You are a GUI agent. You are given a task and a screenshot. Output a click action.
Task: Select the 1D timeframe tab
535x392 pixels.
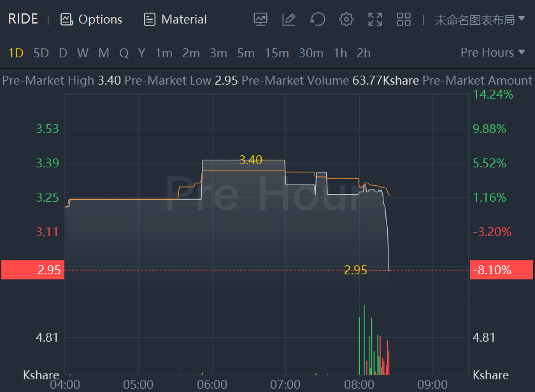[15, 53]
